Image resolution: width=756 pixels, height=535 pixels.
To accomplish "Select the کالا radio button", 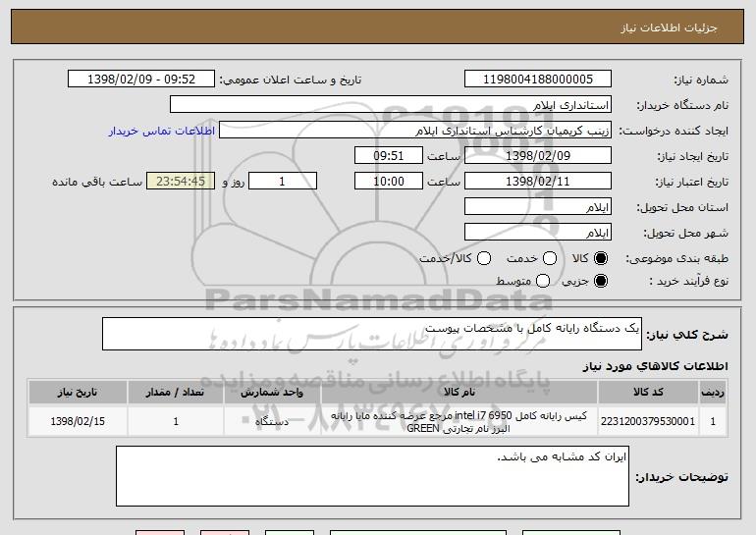I will coord(601,258).
